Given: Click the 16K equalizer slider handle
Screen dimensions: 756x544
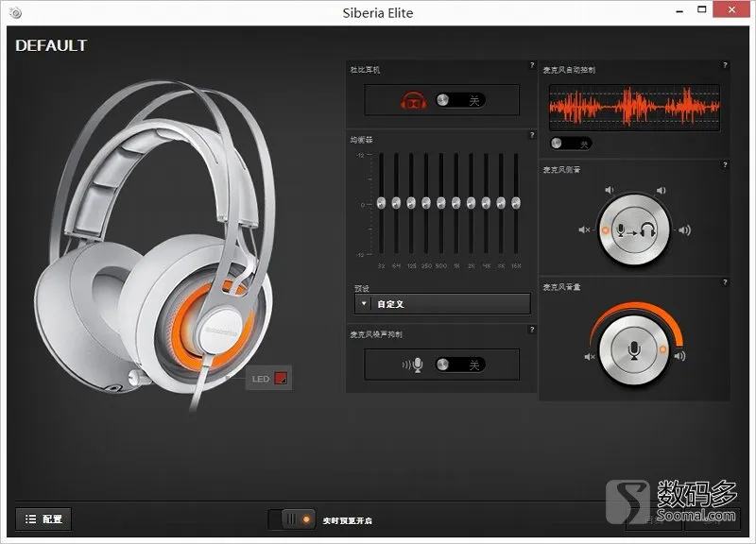Looking at the screenshot, I should pos(516,203).
